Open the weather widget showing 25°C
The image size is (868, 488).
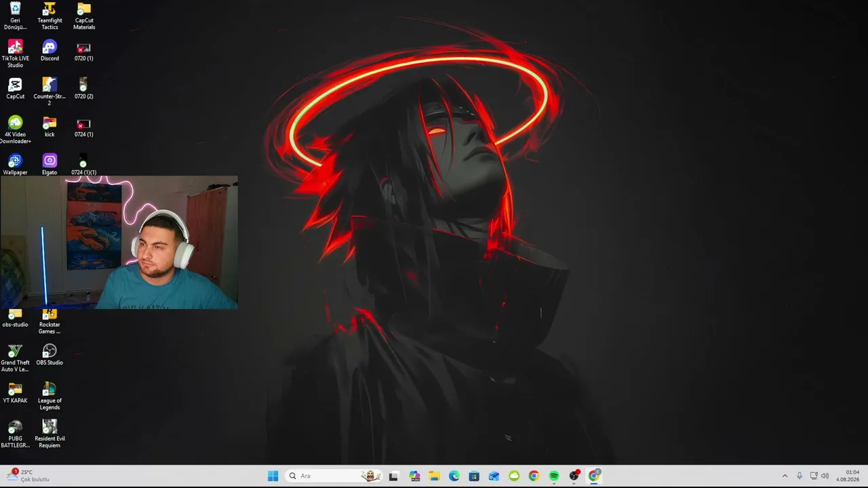(28, 476)
